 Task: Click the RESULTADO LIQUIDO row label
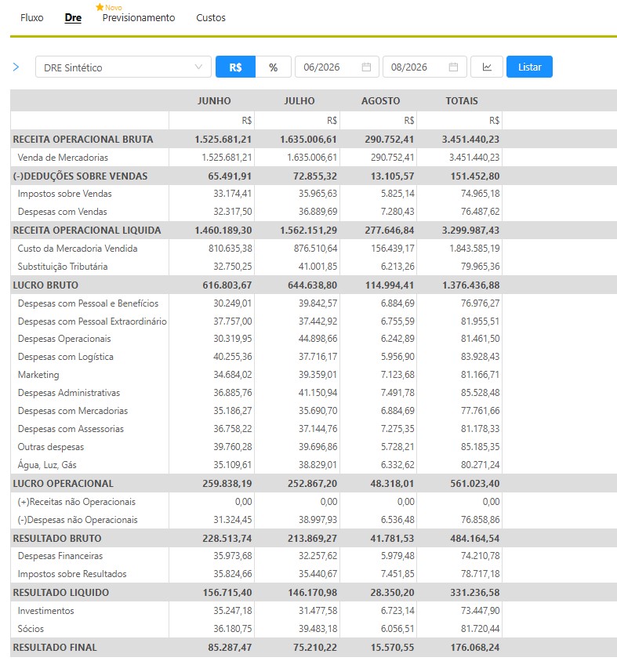click(x=61, y=593)
